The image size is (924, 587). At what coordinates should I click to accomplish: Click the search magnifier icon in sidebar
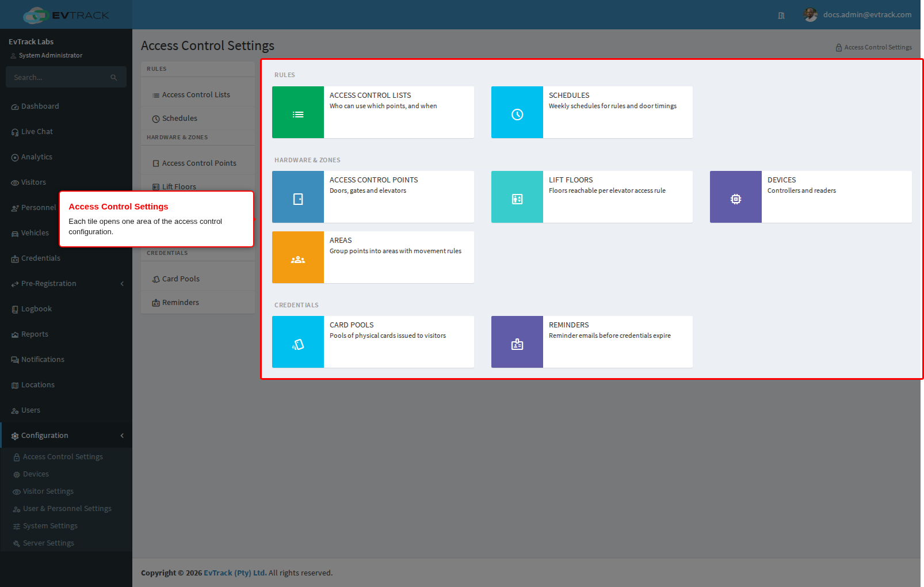pyautogui.click(x=114, y=78)
